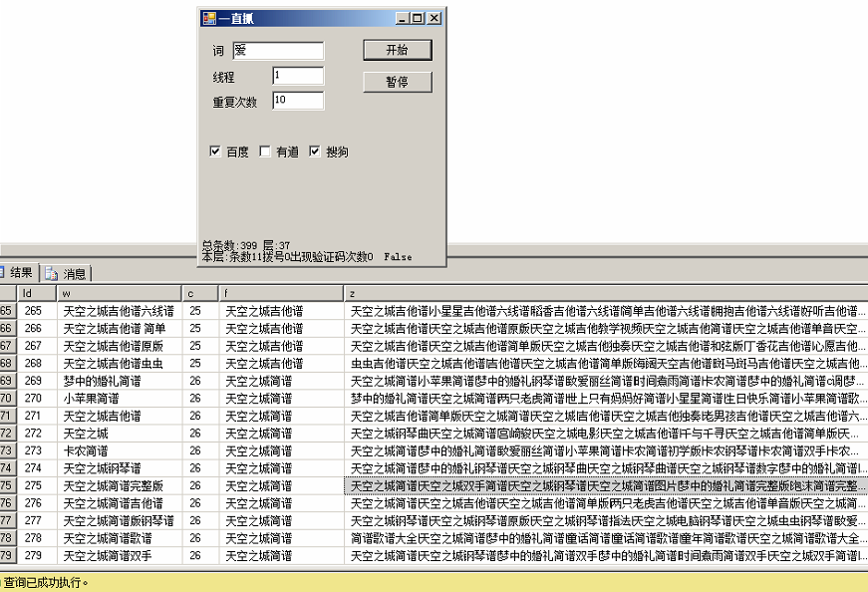Click the Id column header
Image resolution: width=868 pixels, height=592 pixels.
37,293
